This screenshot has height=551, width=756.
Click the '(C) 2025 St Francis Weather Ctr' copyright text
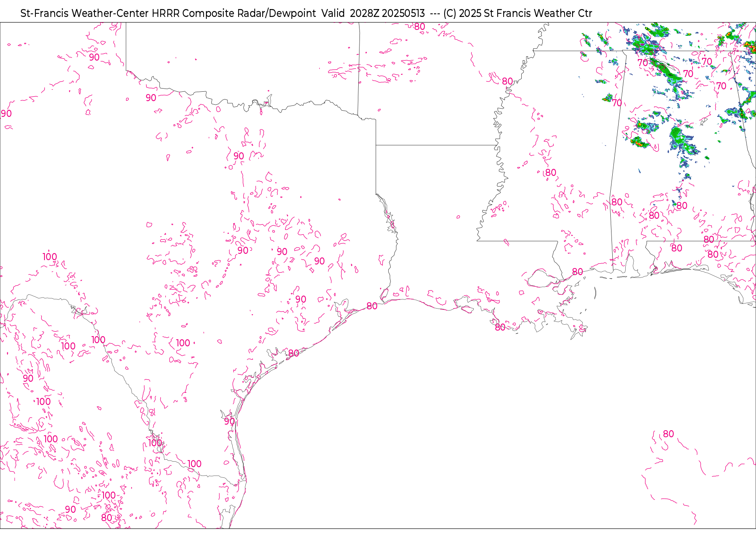pos(518,13)
